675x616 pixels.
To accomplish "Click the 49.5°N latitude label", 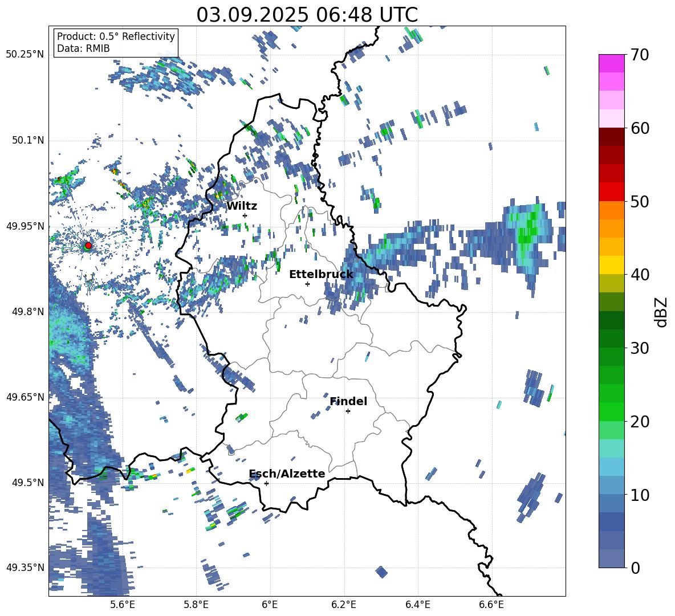I will click(x=27, y=482).
